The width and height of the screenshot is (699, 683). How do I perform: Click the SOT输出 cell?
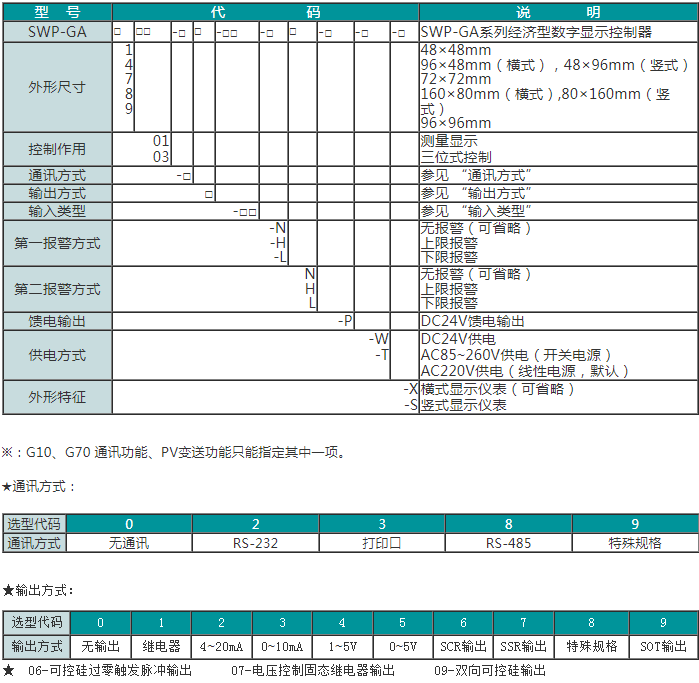663,646
